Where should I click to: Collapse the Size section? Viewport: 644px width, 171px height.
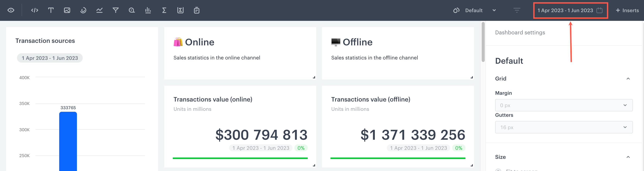(628, 157)
